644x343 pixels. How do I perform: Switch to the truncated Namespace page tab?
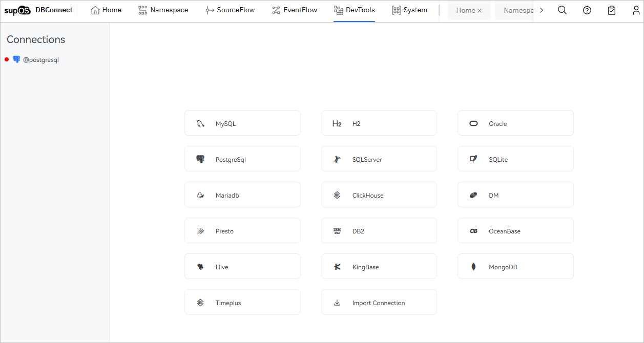(514, 10)
